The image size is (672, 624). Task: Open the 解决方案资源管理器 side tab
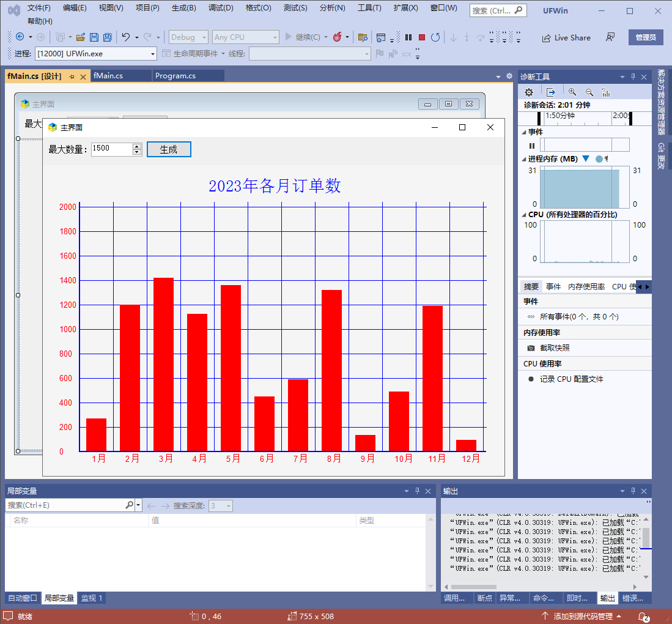(661, 102)
